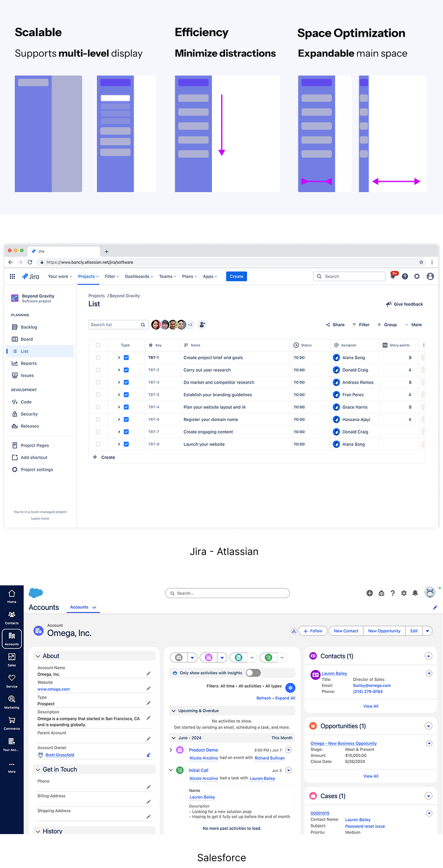443x868 pixels.
Task: Open Projects menu in Jira
Action: [x=89, y=276]
